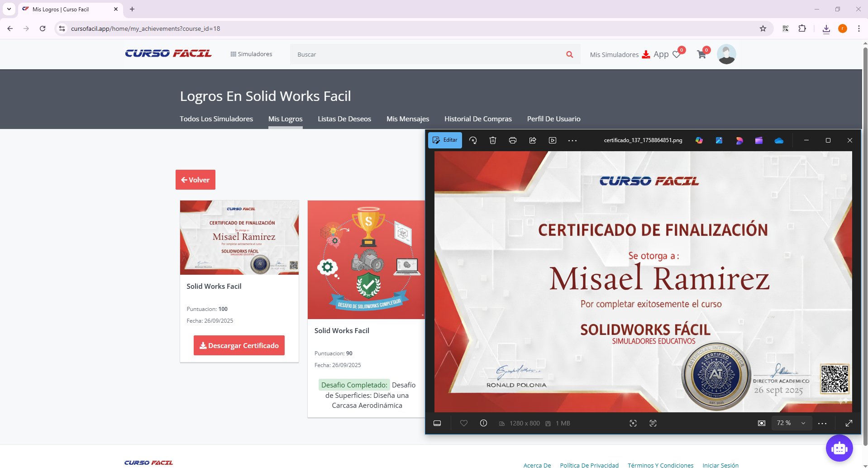Toggle the filmstrip in the Photos status bar
Viewport: 868px width, 468px height.
(x=437, y=423)
